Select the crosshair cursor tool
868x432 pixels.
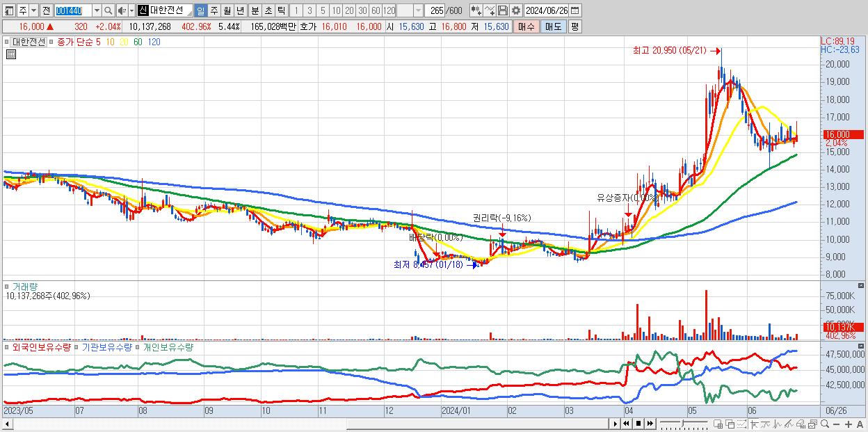[x=755, y=424]
